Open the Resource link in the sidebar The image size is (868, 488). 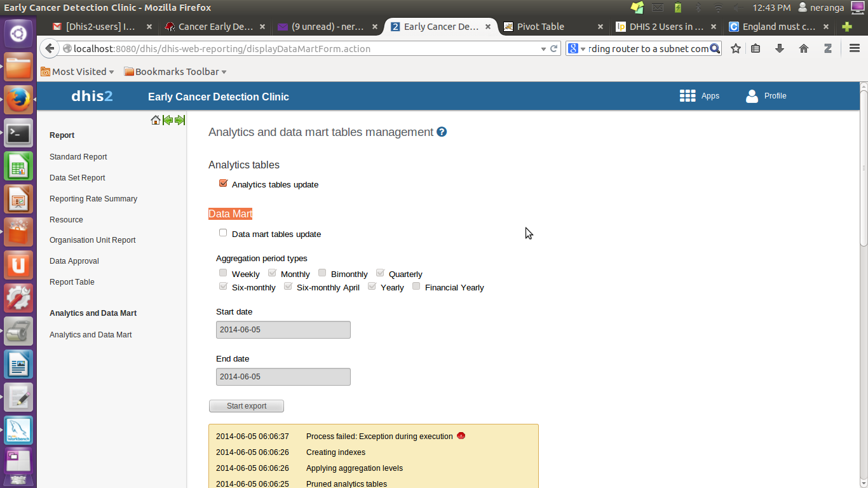pos(66,220)
